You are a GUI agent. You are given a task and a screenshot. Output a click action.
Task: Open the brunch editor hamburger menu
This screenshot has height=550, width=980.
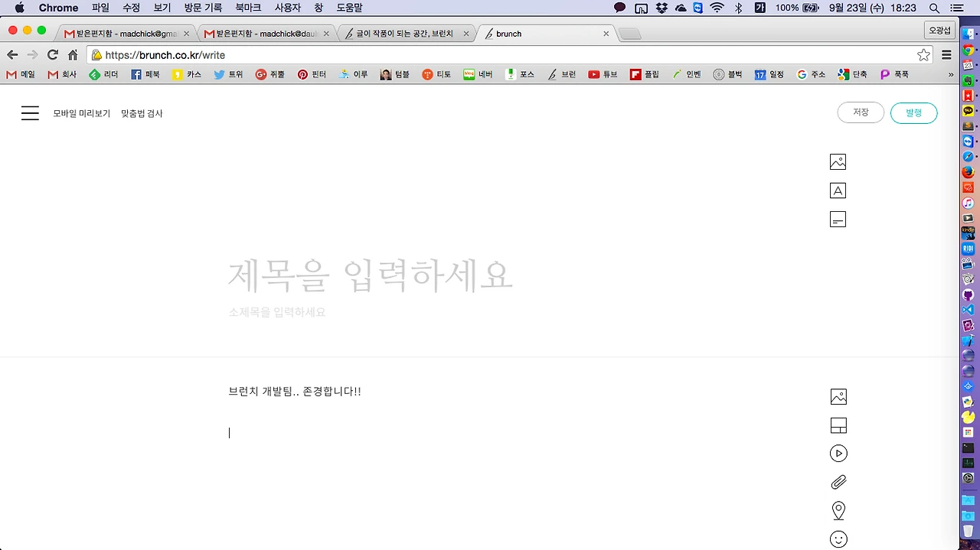[30, 112]
